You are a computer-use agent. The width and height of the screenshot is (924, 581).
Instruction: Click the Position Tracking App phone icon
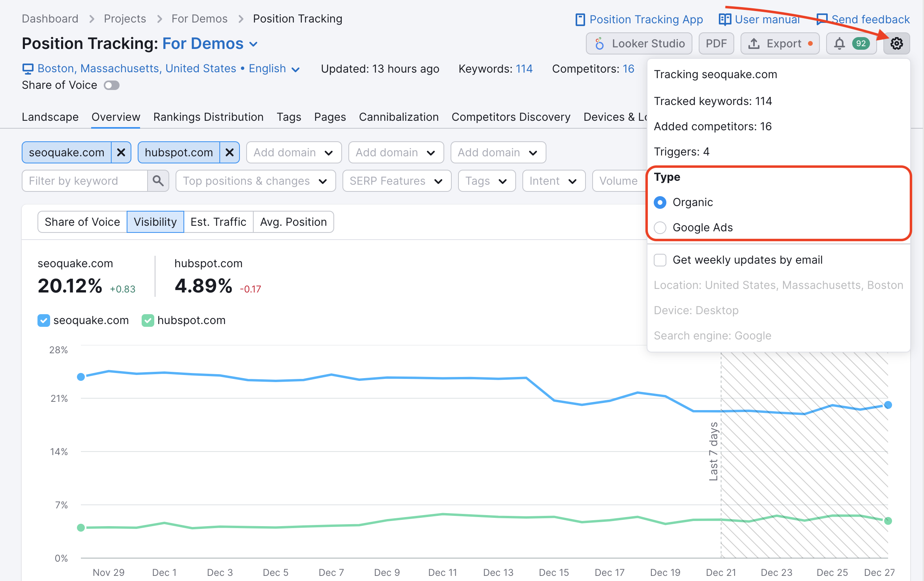(580, 19)
